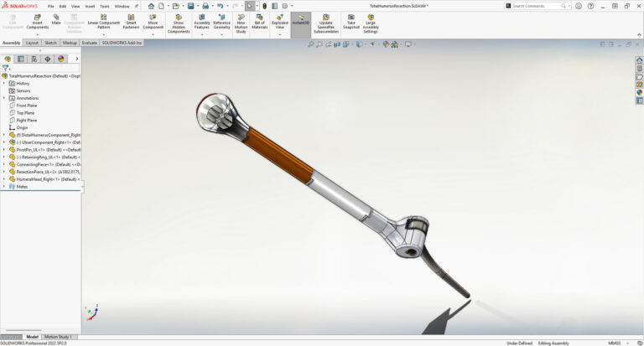
Task: Select the Front Plane in tree
Action: [26, 106]
